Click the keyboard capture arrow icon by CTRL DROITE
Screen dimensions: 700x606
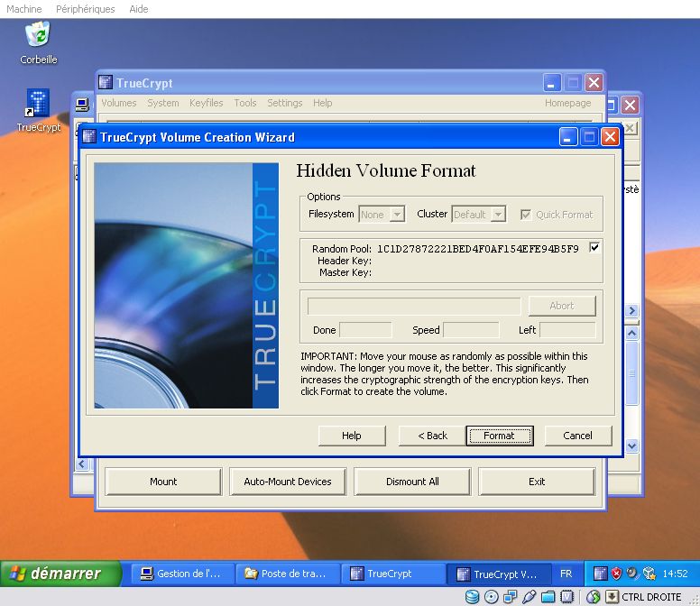(612, 597)
